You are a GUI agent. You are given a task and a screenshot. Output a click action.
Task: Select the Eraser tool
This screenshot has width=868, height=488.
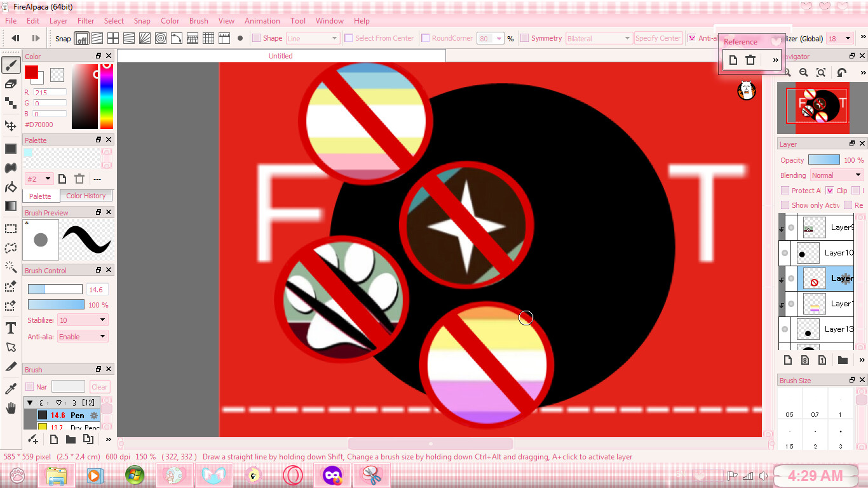click(11, 84)
